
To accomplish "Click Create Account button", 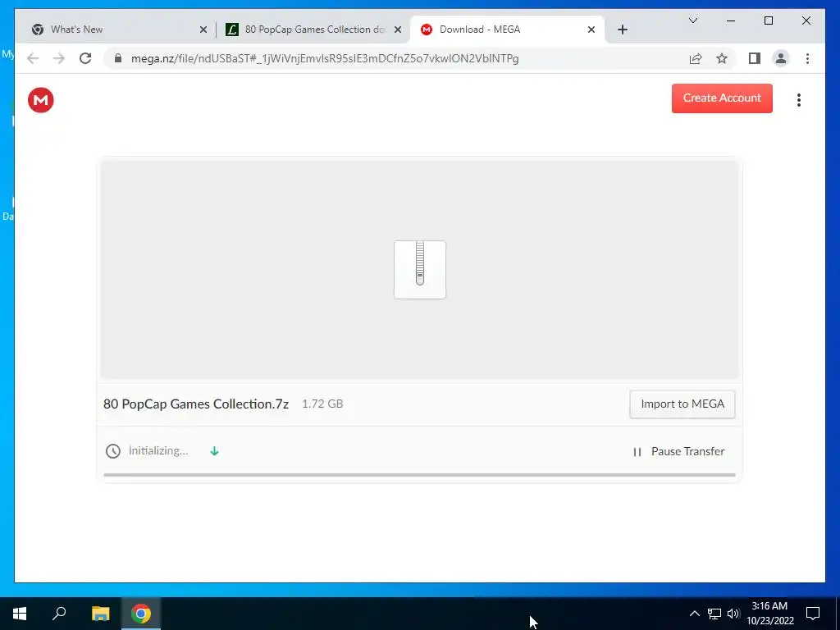I will (x=722, y=98).
